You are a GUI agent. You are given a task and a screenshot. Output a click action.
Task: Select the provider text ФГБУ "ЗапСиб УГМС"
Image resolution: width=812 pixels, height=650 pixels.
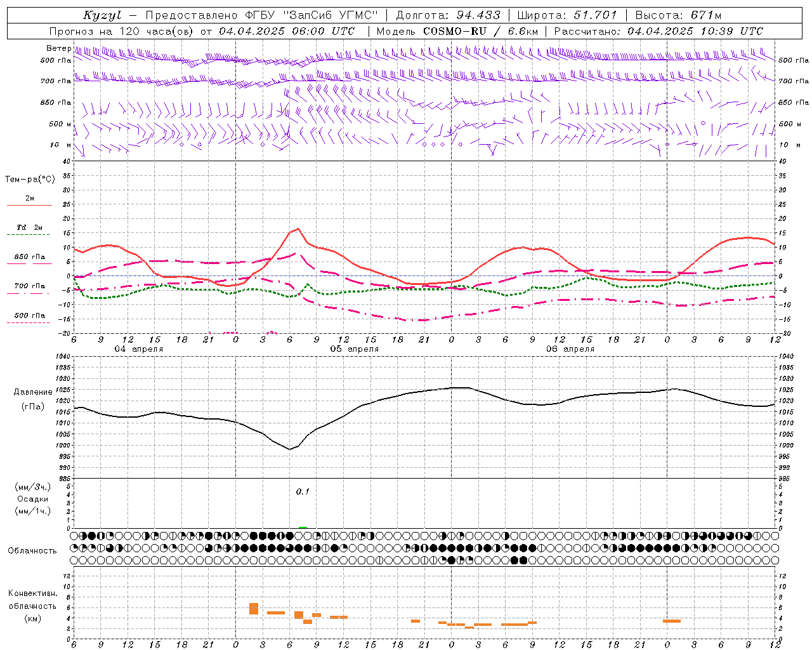coord(311,15)
